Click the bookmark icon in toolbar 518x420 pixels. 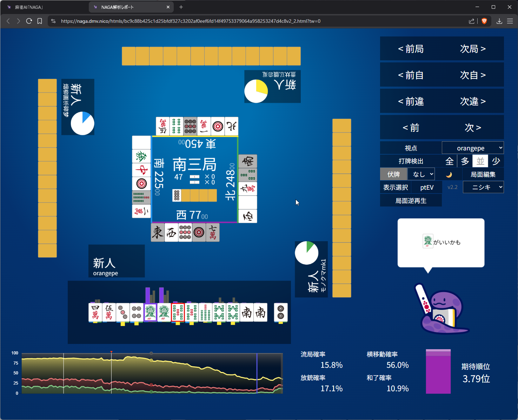(x=40, y=21)
